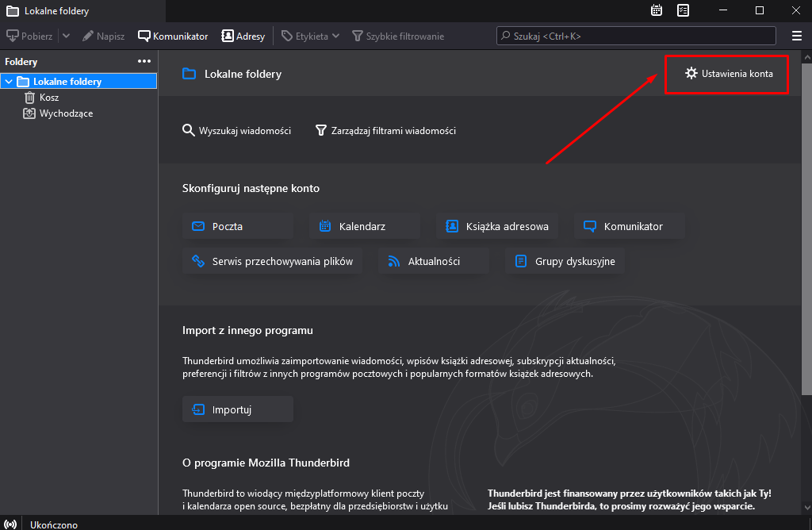Click the Komunikator chat toolbar button
The height and width of the screenshot is (530, 812).
pyautogui.click(x=173, y=36)
